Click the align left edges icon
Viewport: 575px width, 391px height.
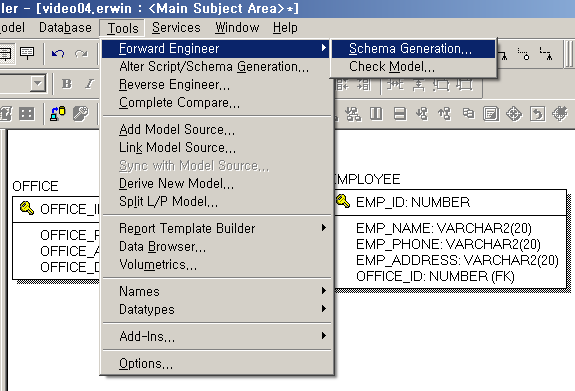click(x=344, y=84)
